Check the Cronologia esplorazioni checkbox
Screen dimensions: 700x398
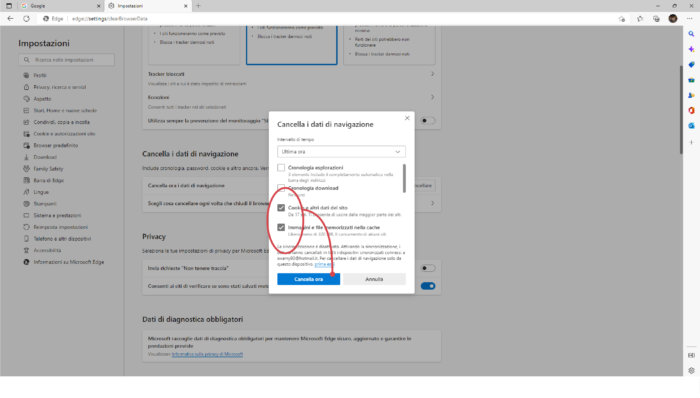(x=281, y=168)
